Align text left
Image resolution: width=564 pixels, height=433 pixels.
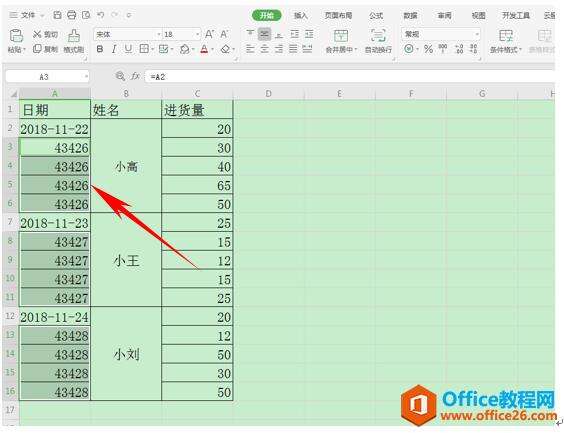[250, 49]
